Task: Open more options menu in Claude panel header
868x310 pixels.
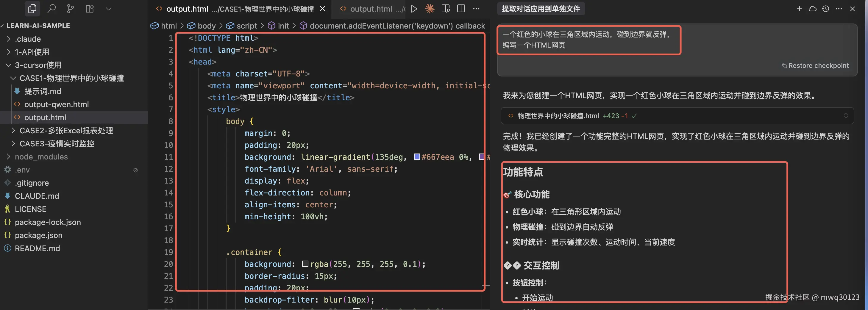Action: click(x=839, y=9)
